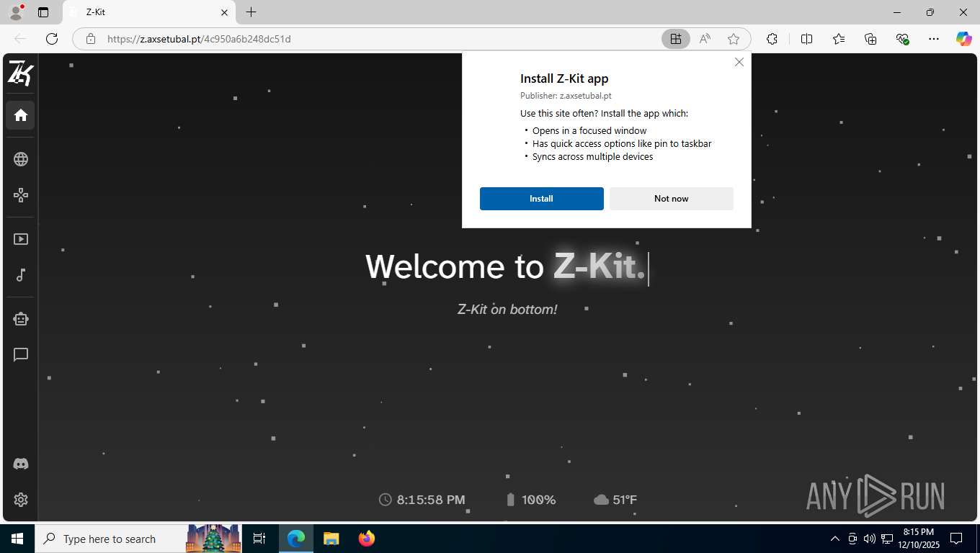Image resolution: width=980 pixels, height=553 pixels.
Task: Add page to favorites with the star icon
Action: [x=734, y=39]
